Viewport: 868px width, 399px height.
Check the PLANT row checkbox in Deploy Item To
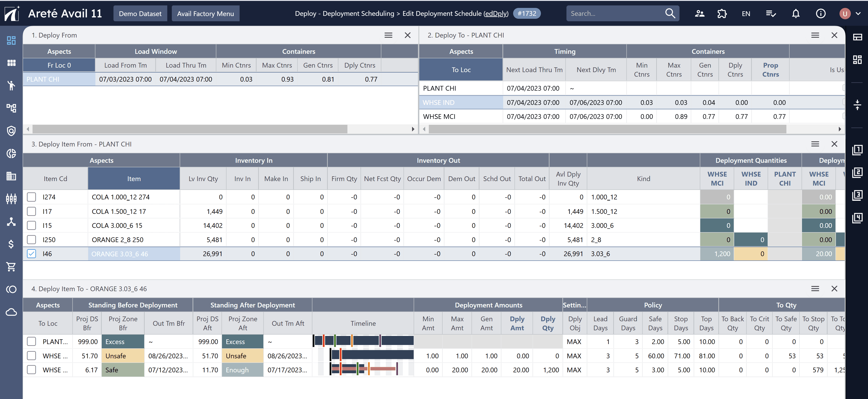click(x=31, y=341)
